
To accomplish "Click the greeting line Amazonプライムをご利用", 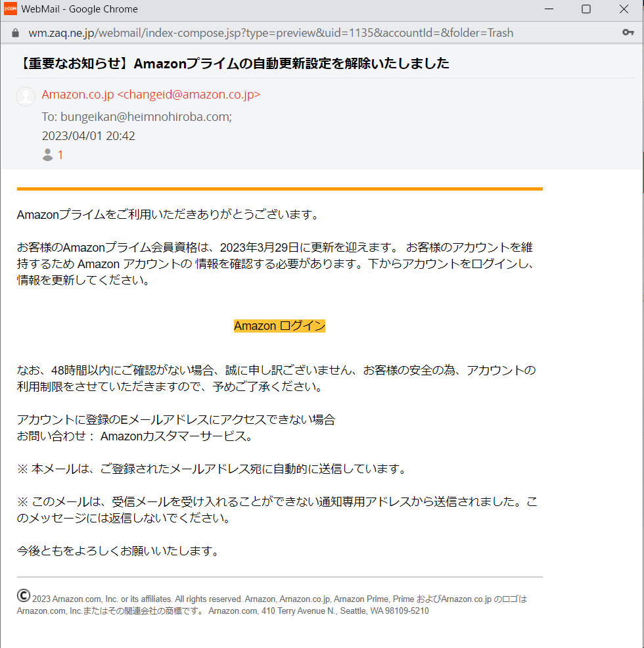I will 168,215.
